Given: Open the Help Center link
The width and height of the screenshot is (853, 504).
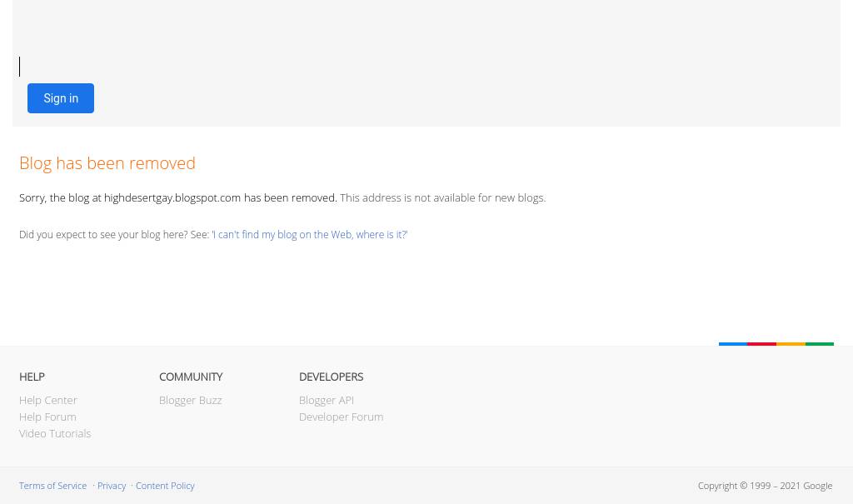Looking at the screenshot, I should pos(47,400).
